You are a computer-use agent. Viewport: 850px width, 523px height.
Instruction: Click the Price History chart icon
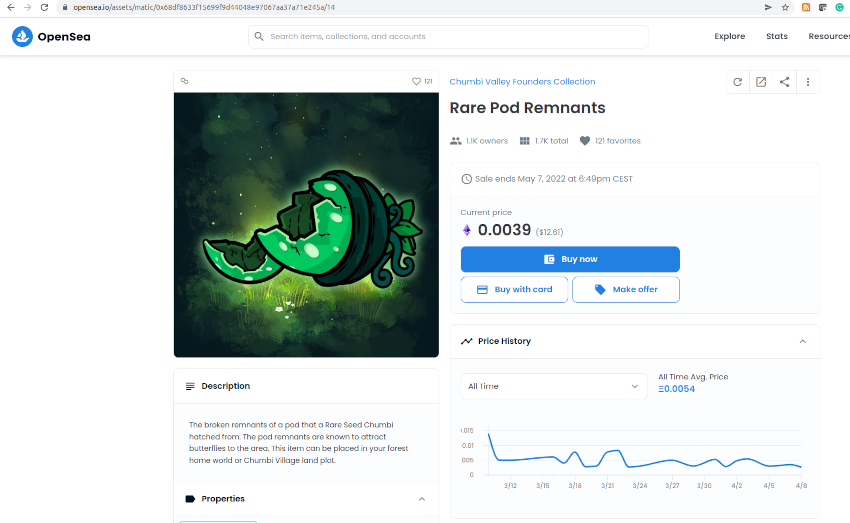[466, 341]
